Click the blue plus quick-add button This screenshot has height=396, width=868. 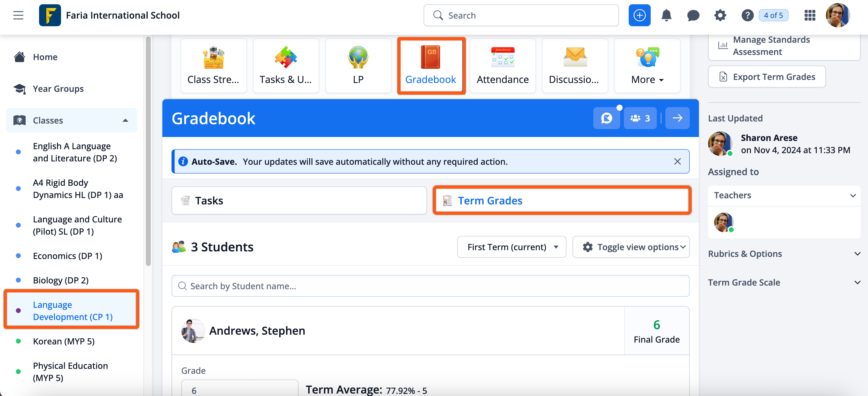639,16
